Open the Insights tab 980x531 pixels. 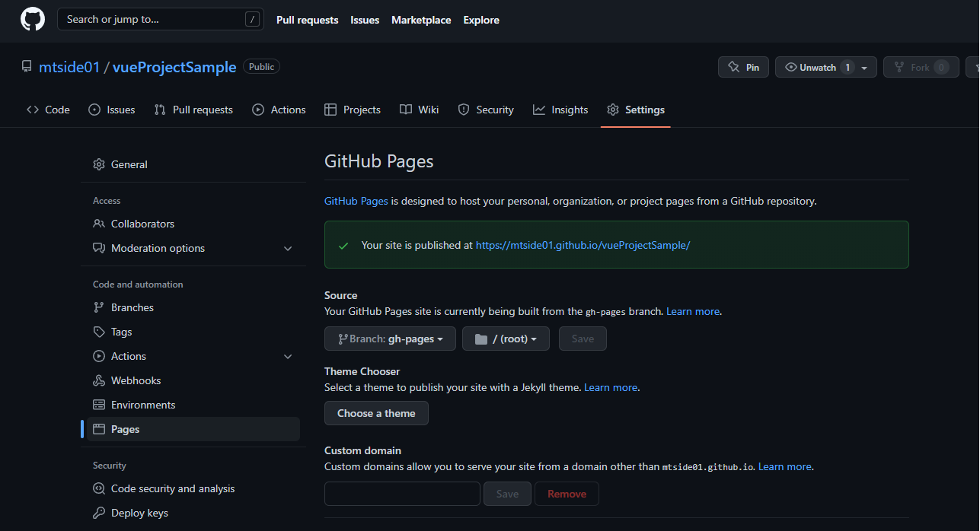pos(560,110)
